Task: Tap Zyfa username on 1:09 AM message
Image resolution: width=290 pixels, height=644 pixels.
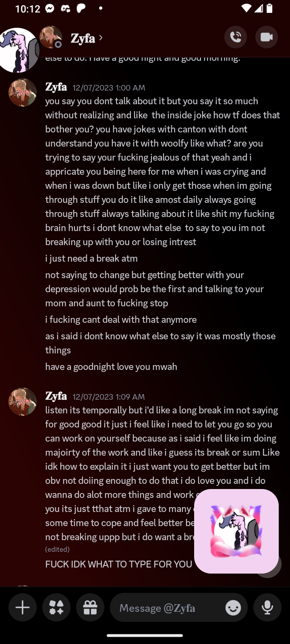Action: [56, 396]
